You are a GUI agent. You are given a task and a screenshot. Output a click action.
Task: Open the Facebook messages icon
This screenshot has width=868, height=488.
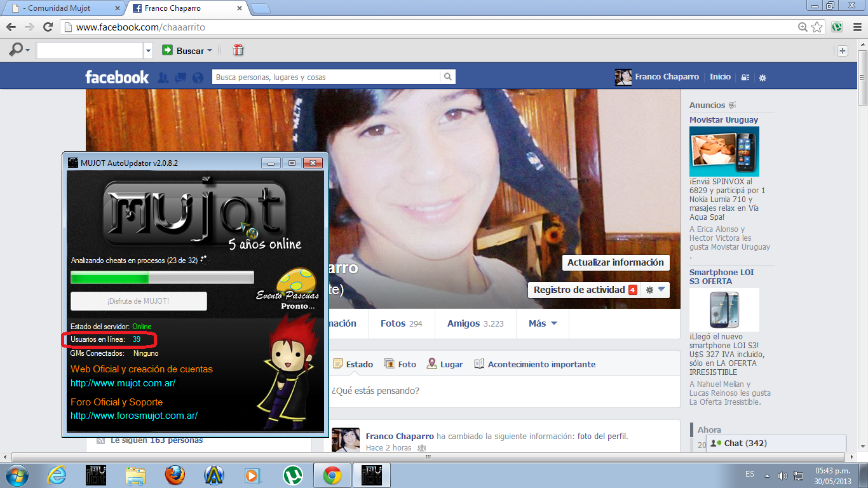click(x=180, y=78)
